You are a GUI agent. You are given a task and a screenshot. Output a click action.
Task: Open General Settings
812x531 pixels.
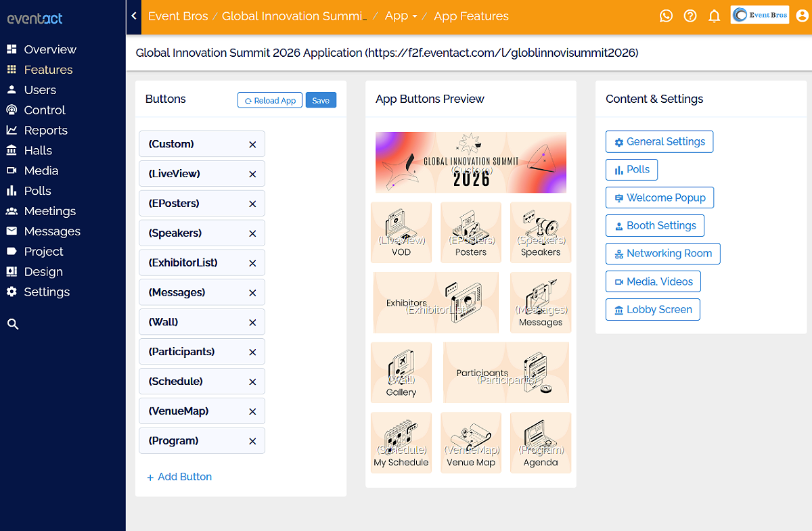pos(659,141)
